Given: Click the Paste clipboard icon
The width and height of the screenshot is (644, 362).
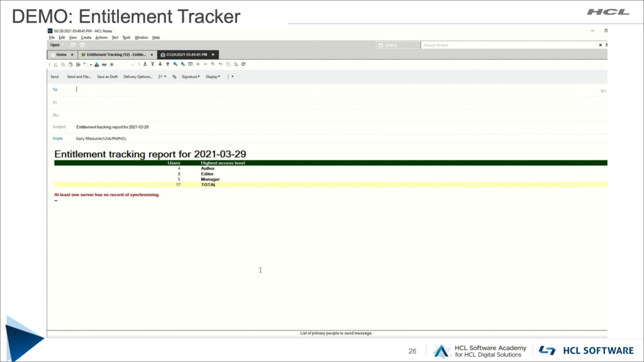Looking at the screenshot, I should click(70, 64).
